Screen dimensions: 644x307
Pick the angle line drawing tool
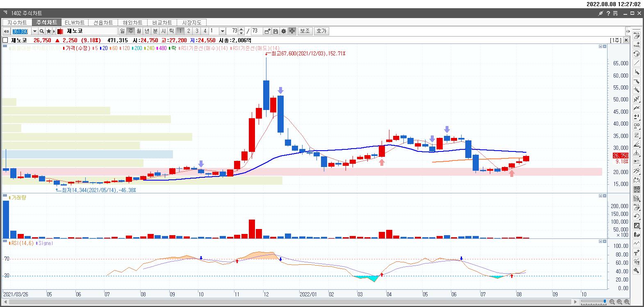(637, 144)
